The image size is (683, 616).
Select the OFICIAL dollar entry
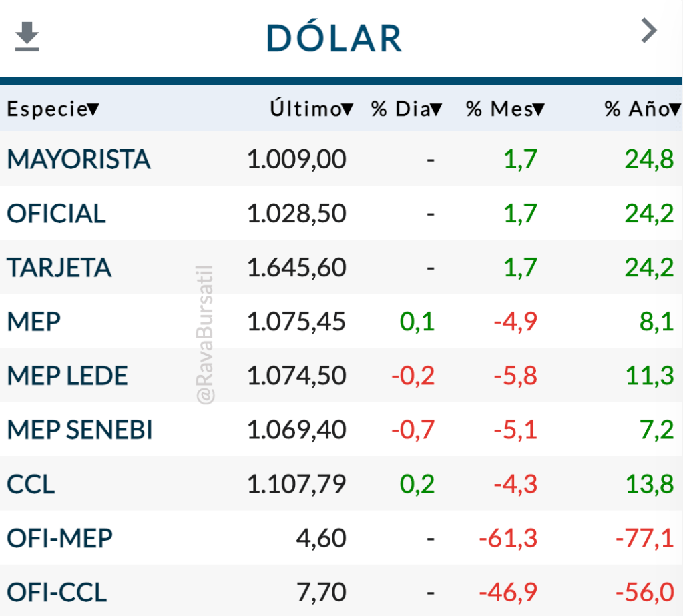click(56, 214)
